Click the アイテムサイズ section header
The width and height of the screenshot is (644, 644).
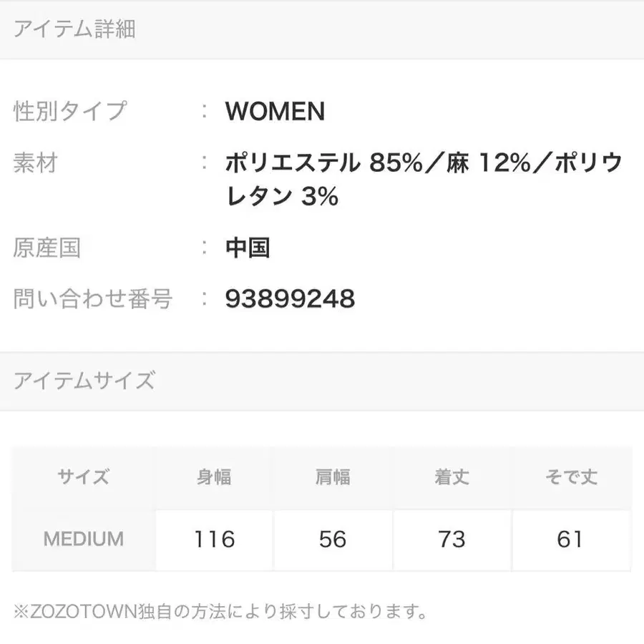[x=84, y=381]
